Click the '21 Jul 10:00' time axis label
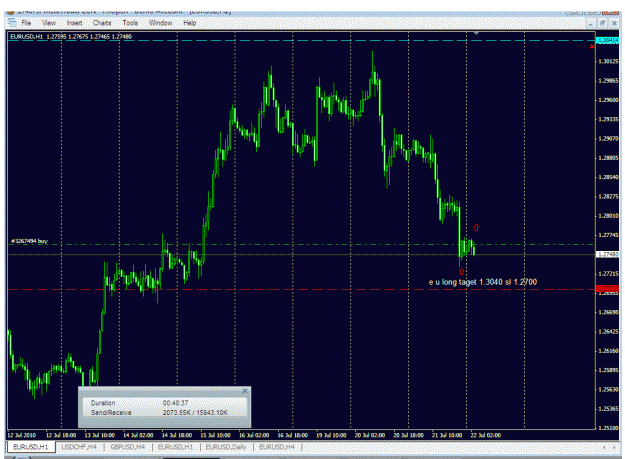The image size is (625, 459). tap(447, 435)
